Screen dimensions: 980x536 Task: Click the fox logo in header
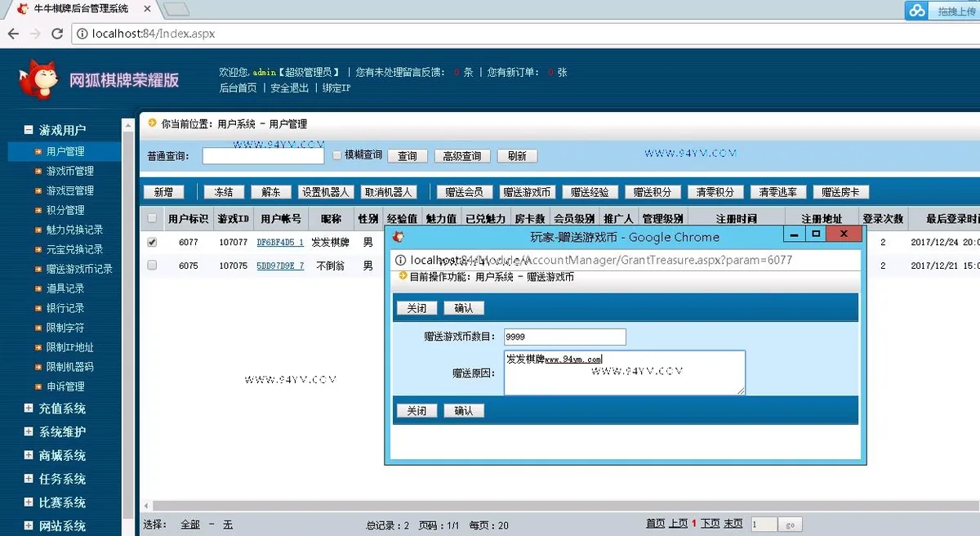point(40,79)
